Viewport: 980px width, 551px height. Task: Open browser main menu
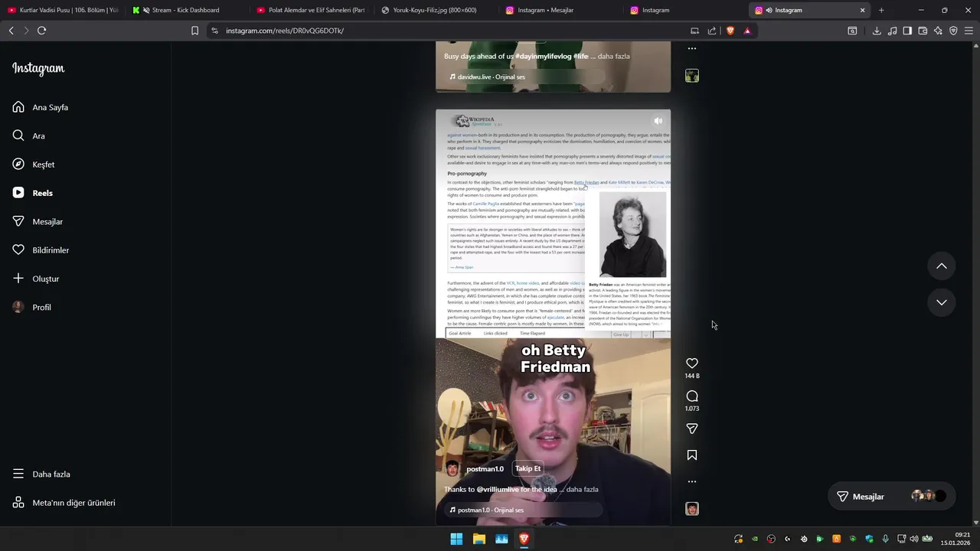pyautogui.click(x=969, y=31)
